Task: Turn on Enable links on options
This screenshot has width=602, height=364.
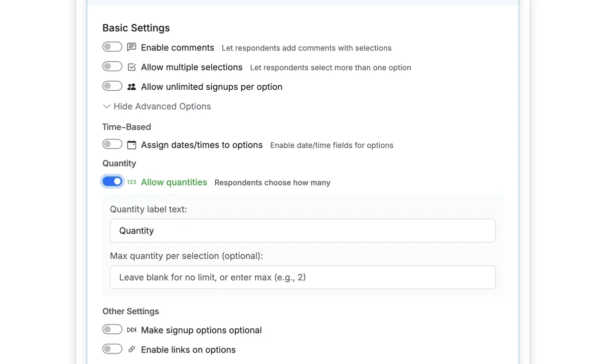Action: 112,348
